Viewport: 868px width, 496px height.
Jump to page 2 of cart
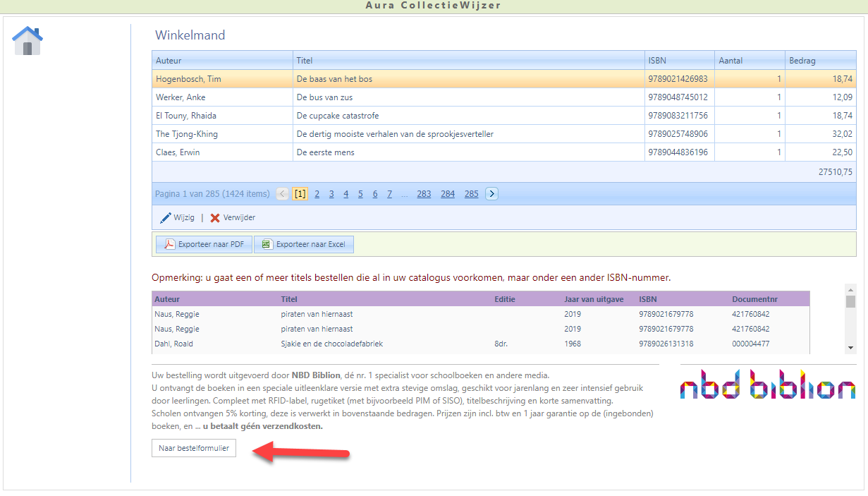pos(317,194)
